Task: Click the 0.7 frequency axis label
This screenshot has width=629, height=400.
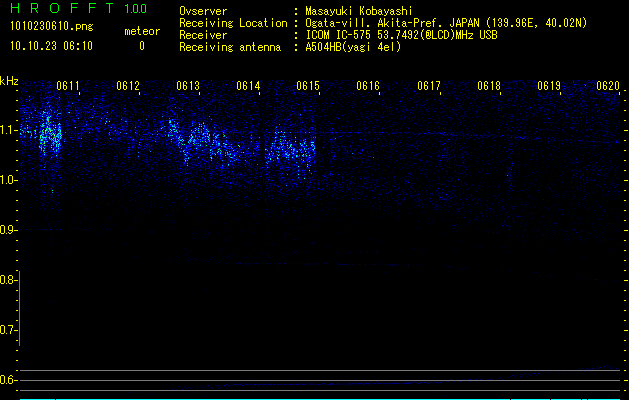Action: [x=7, y=330]
